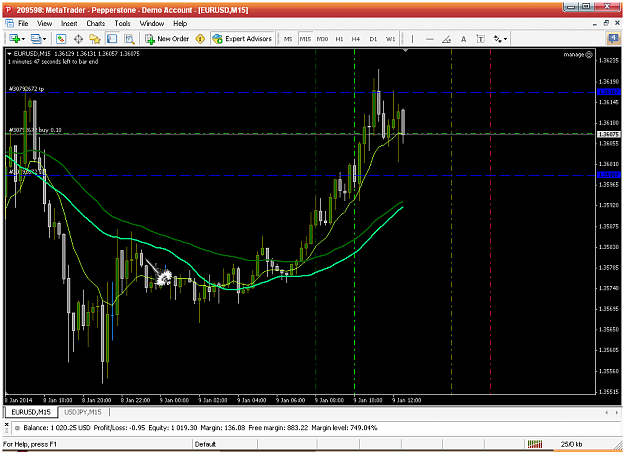Select the EURUSD,M15 chart tab
This screenshot has height=452, width=625.
(x=31, y=412)
